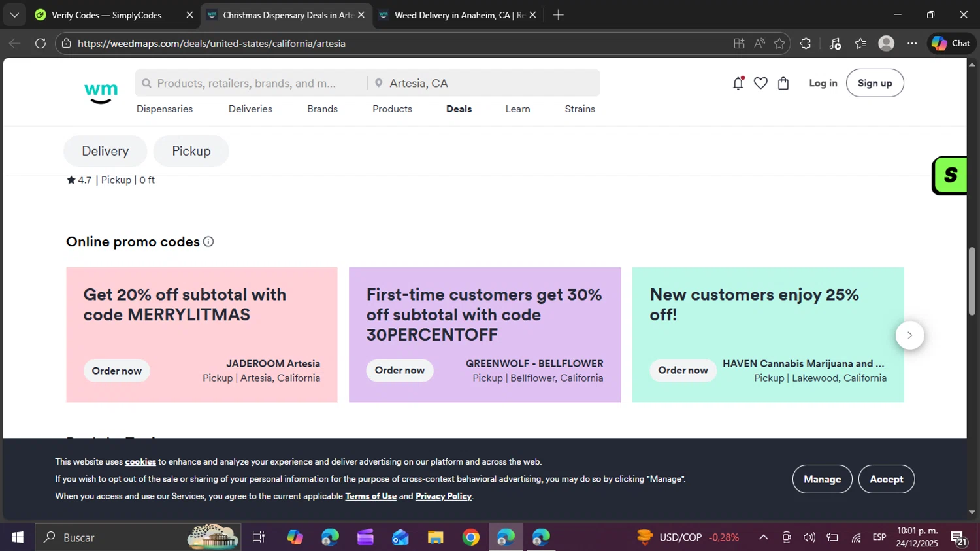Click the products and retailers search field
980x551 pixels.
pyautogui.click(x=251, y=83)
